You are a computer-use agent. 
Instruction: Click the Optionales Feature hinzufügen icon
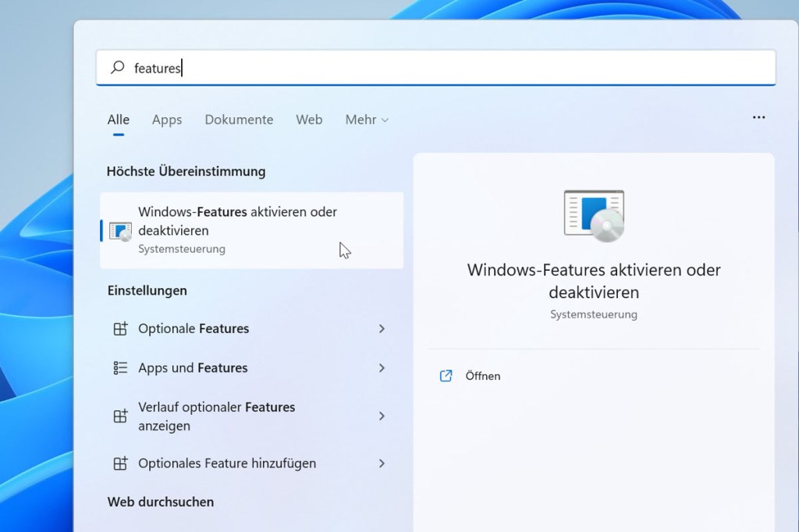(120, 463)
